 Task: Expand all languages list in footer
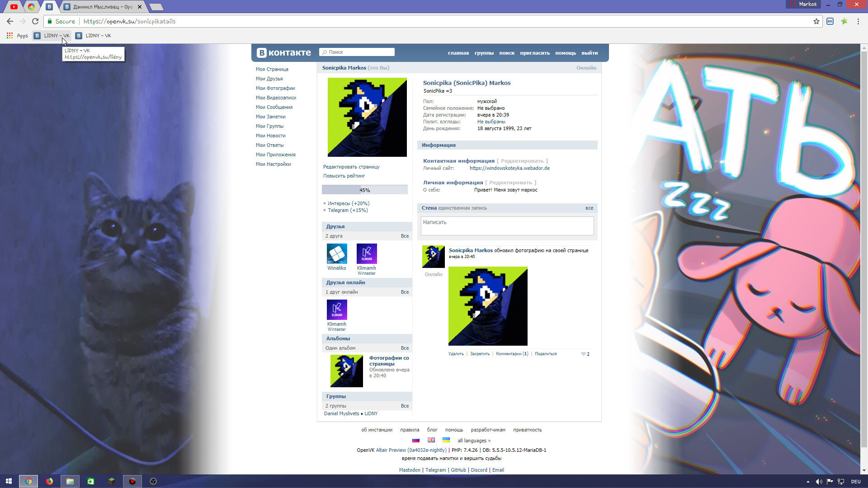tap(474, 441)
